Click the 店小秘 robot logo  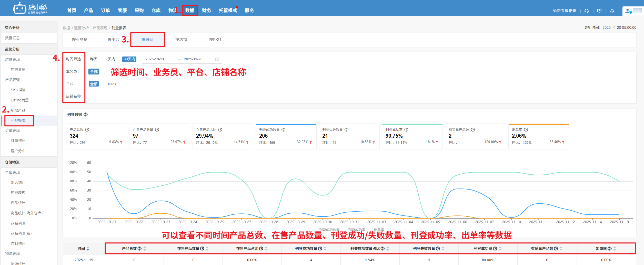point(20,8)
